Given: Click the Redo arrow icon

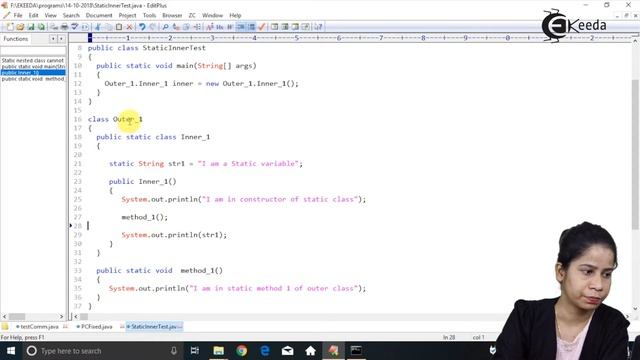Looking at the screenshot, I should (152, 27).
